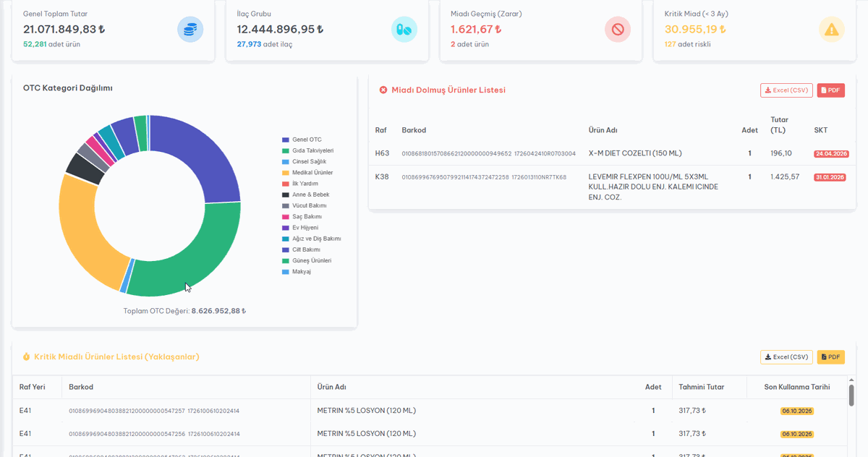Click the Tahmini Tutar column header

702,387
